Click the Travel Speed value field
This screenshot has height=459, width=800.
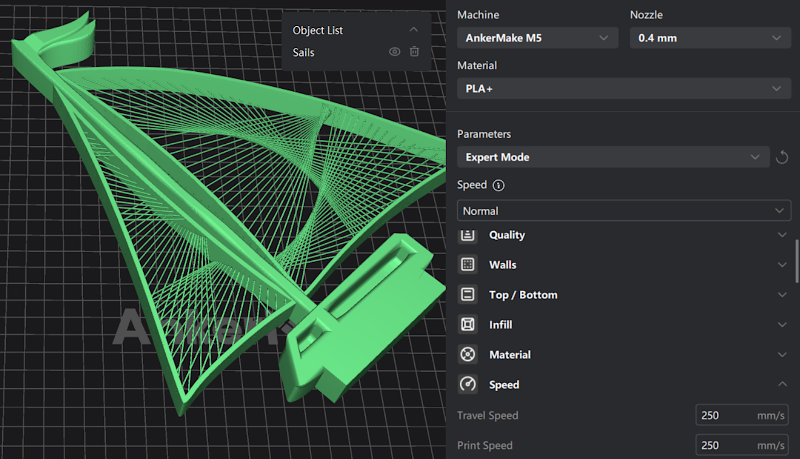point(742,415)
